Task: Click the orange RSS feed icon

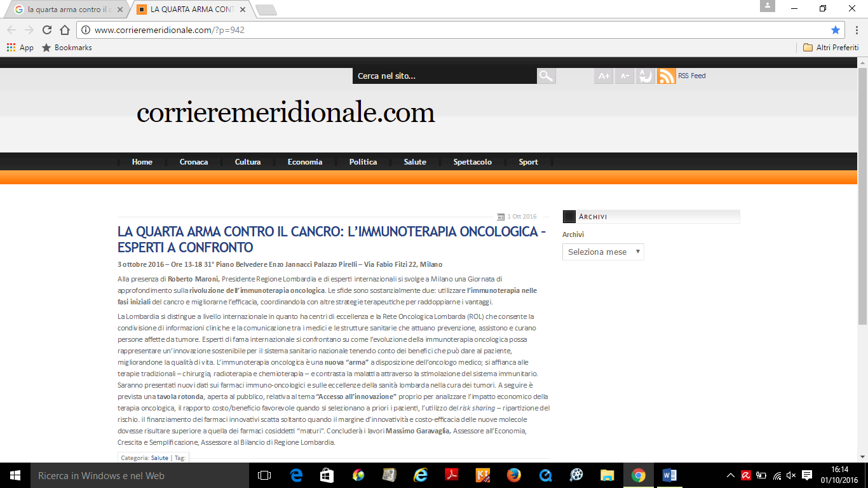Action: 667,76
